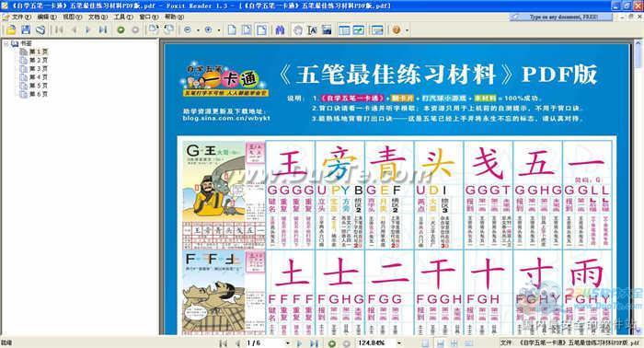Open the 文件 (File) menu
Screen dimensions: 644x348
[21, 17]
